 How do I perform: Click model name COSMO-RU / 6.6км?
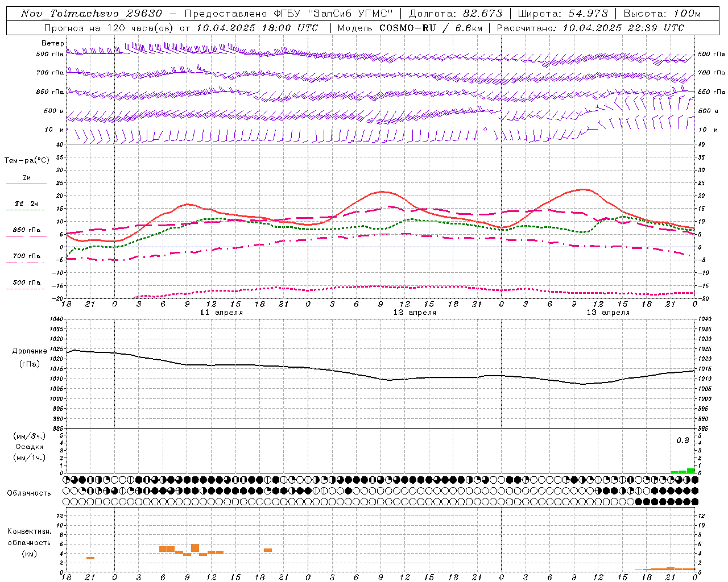coord(431,28)
